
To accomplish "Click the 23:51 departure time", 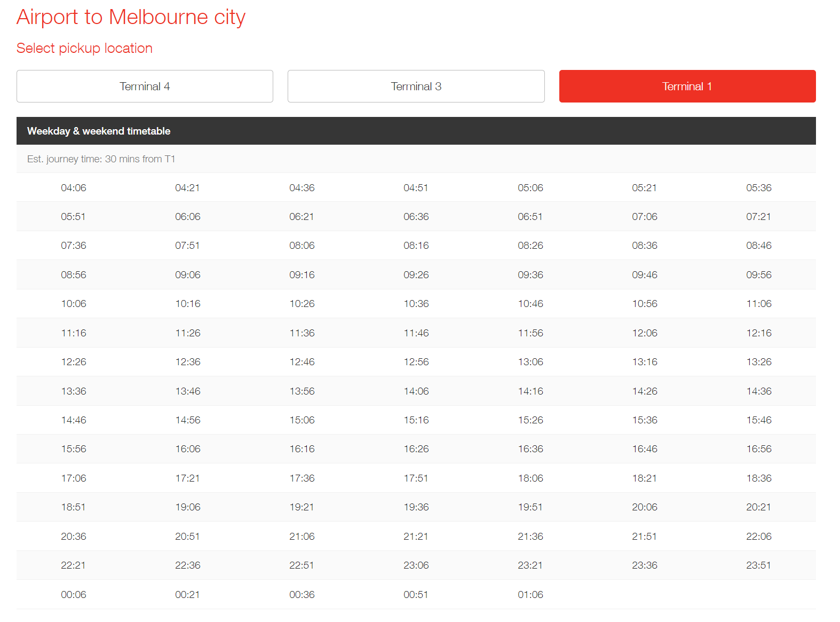I will coord(758,565).
